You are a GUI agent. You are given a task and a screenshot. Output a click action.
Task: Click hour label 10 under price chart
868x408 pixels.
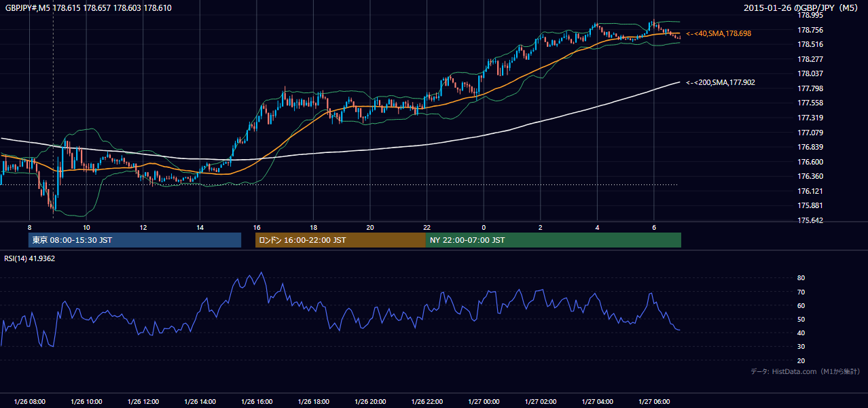[x=86, y=227]
